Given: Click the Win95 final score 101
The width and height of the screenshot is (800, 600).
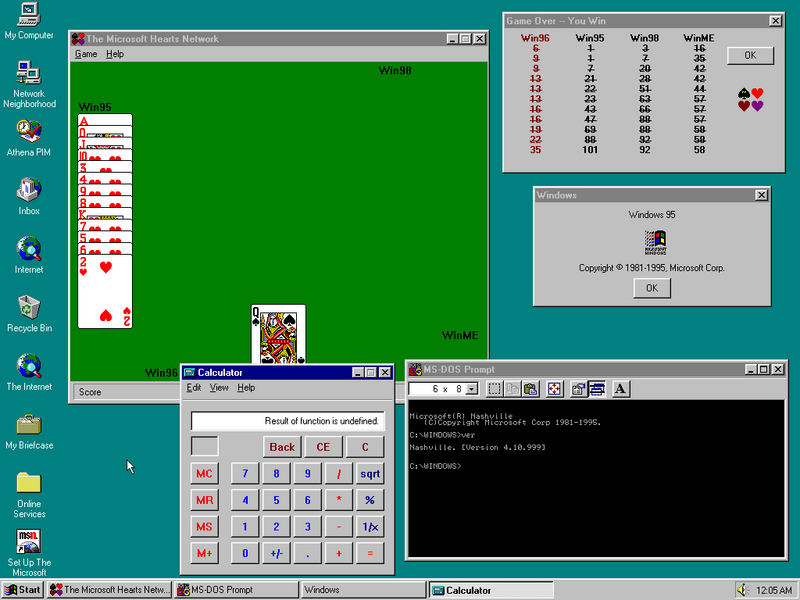Looking at the screenshot, I should coord(590,150).
